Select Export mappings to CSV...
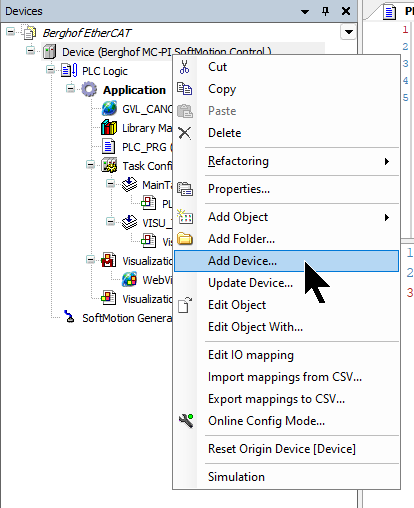414x508 pixels. point(287,399)
